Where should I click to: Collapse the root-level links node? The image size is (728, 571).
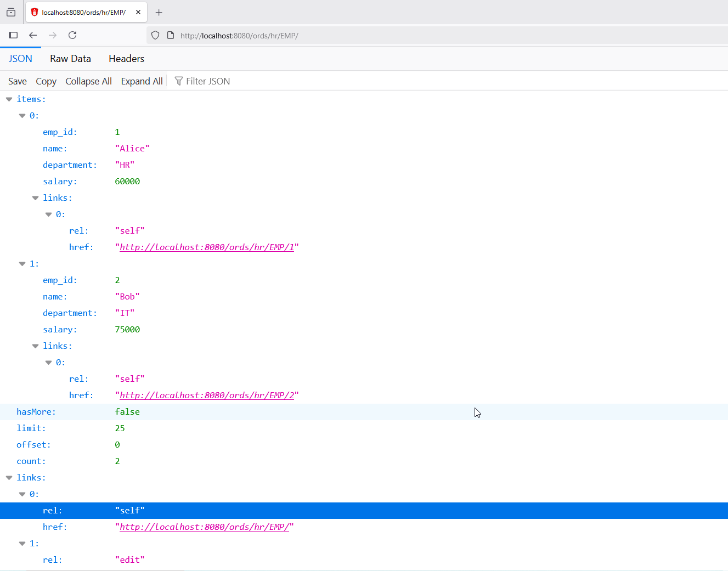click(x=9, y=478)
